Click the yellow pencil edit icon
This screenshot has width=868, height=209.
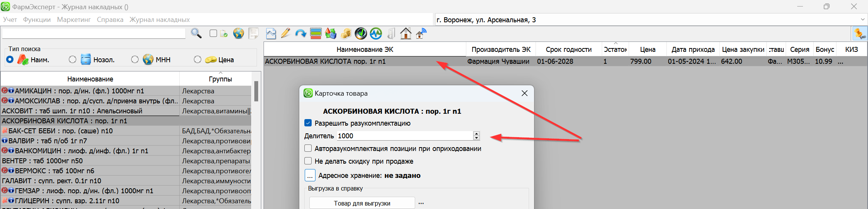(285, 34)
